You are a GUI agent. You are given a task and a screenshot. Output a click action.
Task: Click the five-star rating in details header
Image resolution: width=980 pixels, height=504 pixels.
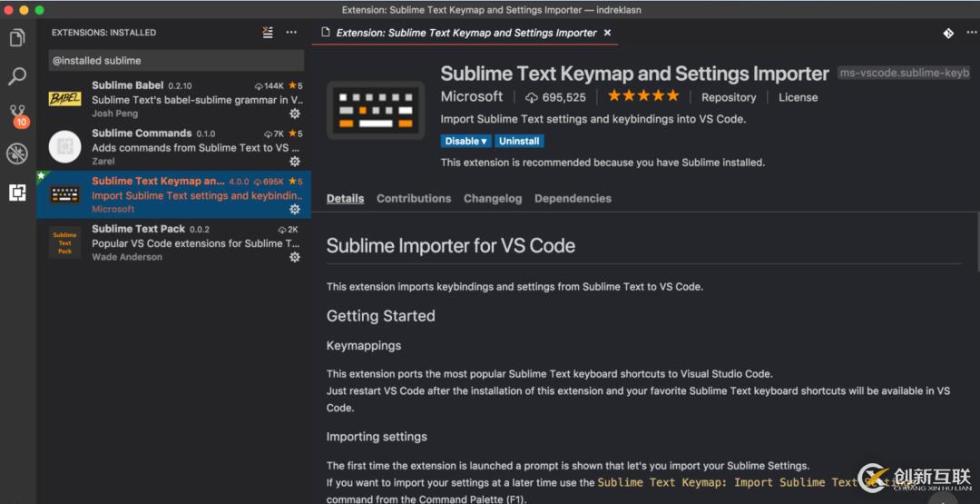coord(643,96)
